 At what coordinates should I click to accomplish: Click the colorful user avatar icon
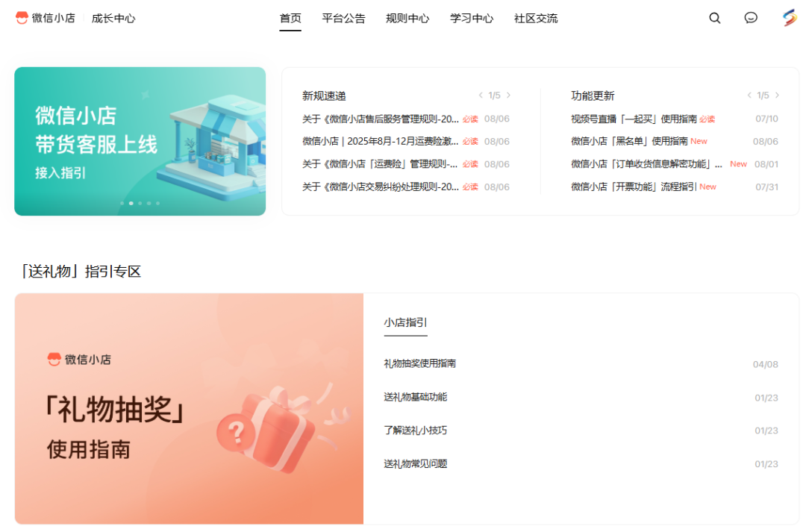(x=790, y=18)
